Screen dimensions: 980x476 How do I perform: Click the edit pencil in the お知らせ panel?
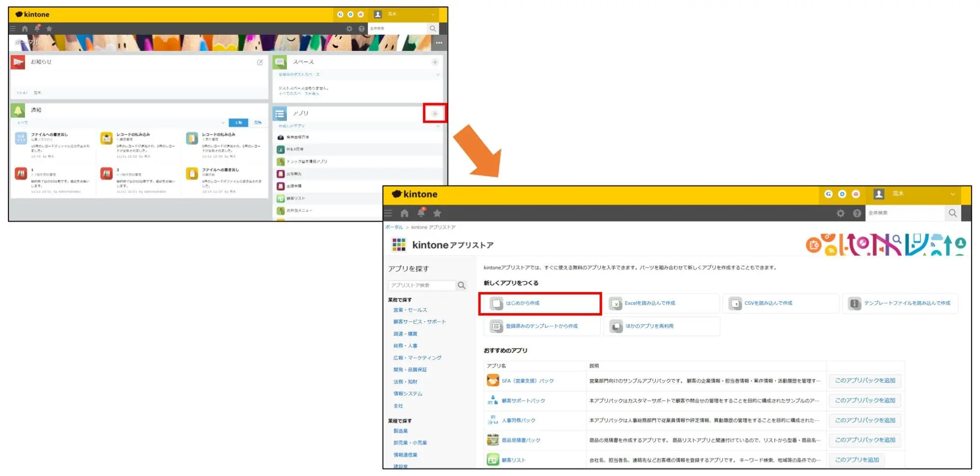(x=260, y=62)
